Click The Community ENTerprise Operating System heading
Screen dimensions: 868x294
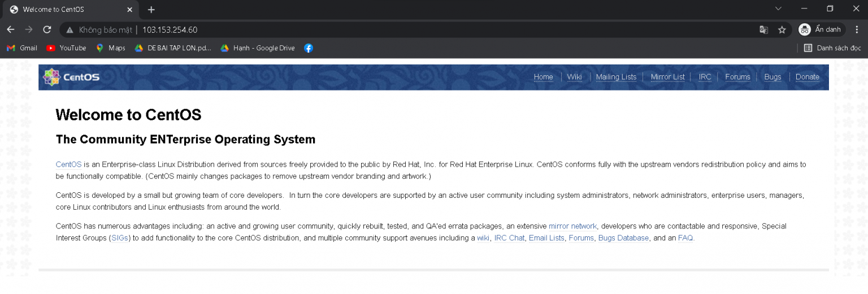(x=185, y=139)
